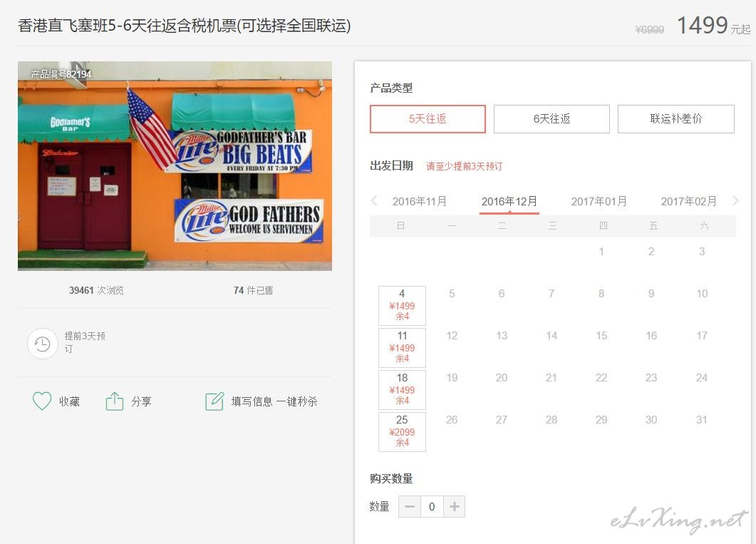Click calendar date 7
This screenshot has width=756, height=544.
(552, 293)
